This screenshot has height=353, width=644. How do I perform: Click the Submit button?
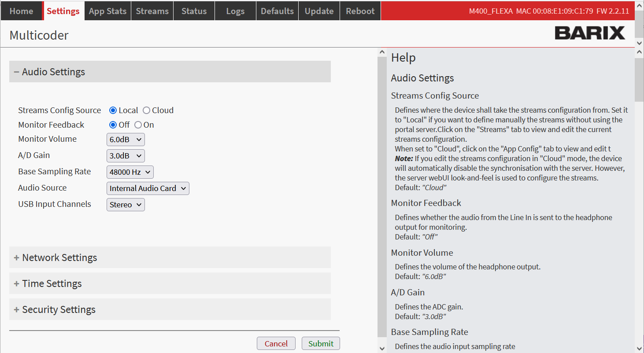321,344
